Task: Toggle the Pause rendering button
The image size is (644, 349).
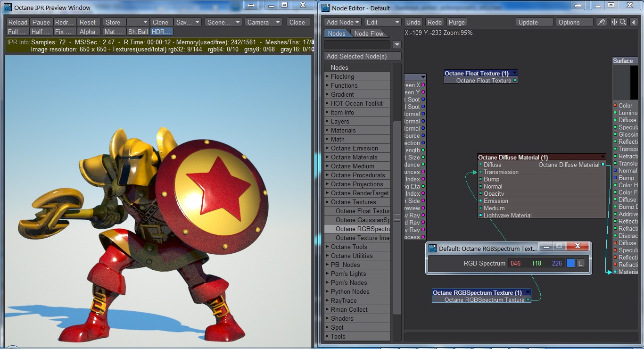Action: tap(41, 22)
